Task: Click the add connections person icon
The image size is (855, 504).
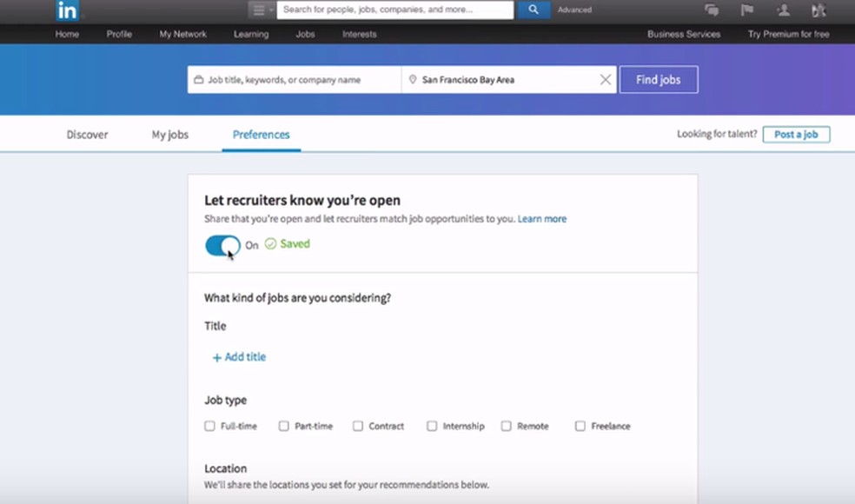Action: click(x=784, y=9)
